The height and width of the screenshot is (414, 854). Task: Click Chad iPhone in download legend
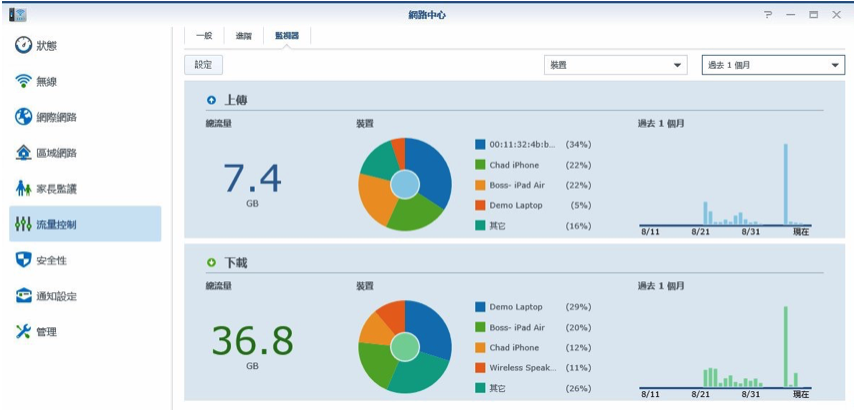point(514,348)
